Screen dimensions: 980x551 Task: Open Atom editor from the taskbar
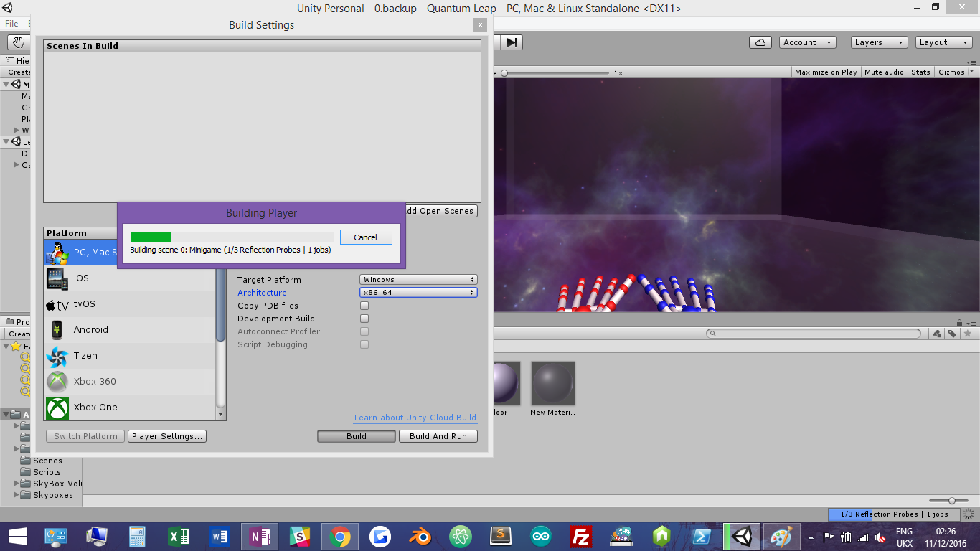coord(461,537)
